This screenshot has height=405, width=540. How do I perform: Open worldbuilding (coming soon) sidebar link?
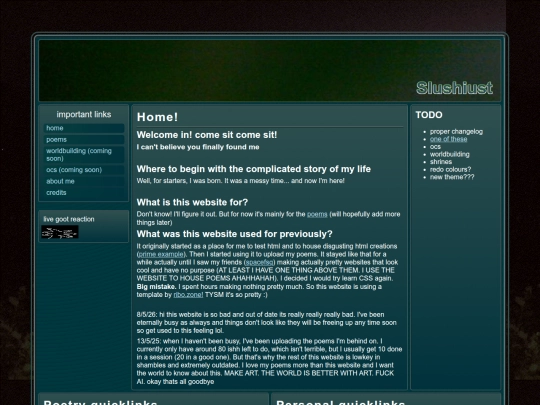click(84, 155)
